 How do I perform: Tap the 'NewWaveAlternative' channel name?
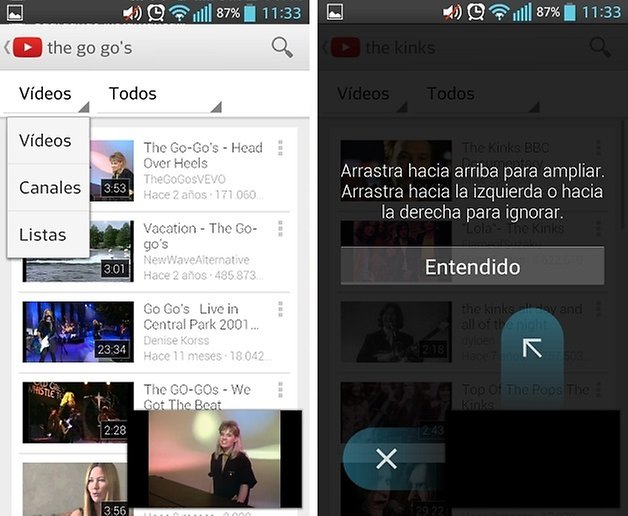[x=197, y=260]
